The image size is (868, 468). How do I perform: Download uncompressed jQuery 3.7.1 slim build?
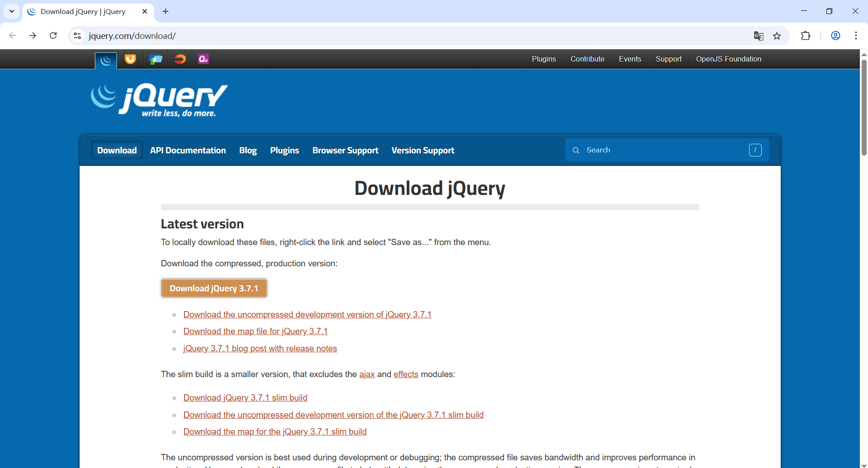coord(333,415)
